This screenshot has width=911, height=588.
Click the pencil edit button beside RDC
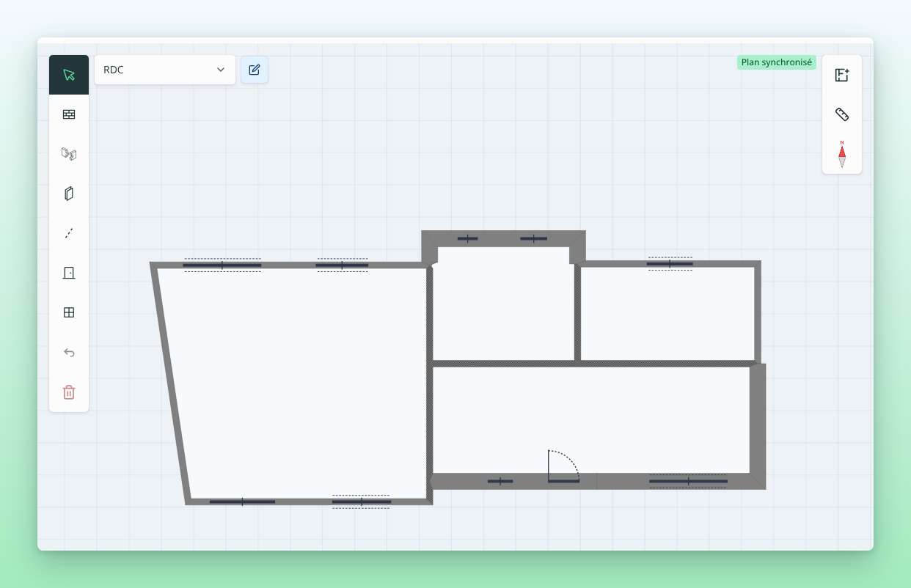(x=255, y=70)
